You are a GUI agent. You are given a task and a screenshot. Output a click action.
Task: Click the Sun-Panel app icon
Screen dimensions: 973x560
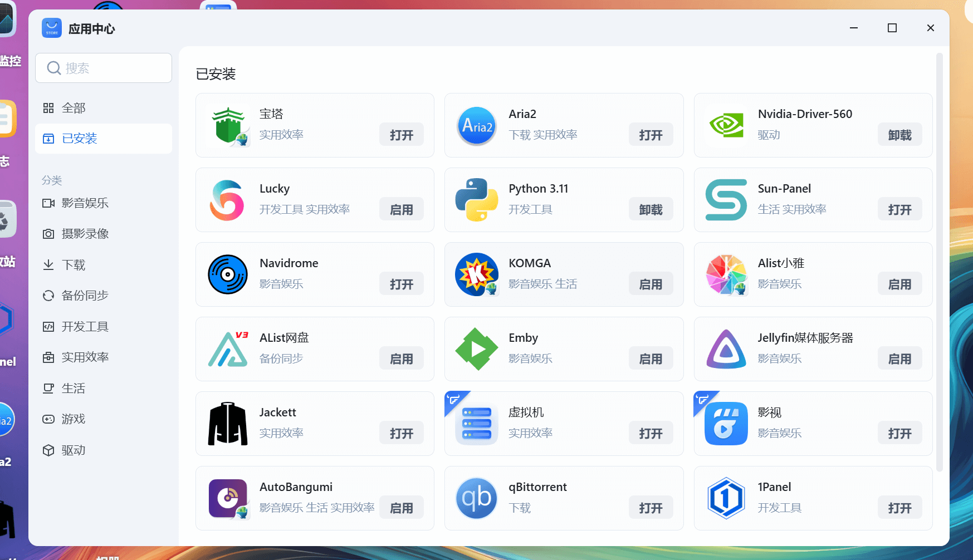(726, 200)
